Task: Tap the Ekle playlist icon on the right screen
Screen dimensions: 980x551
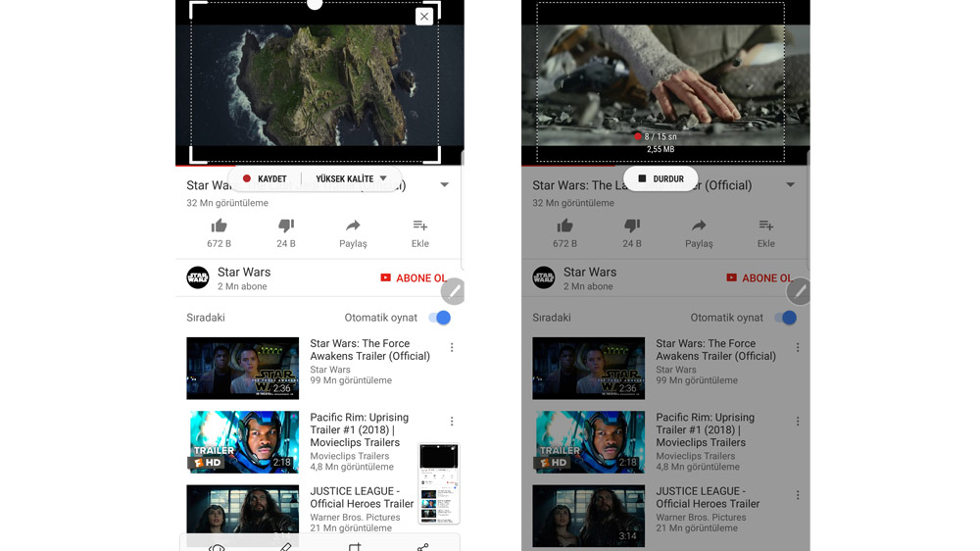Action: [x=765, y=225]
